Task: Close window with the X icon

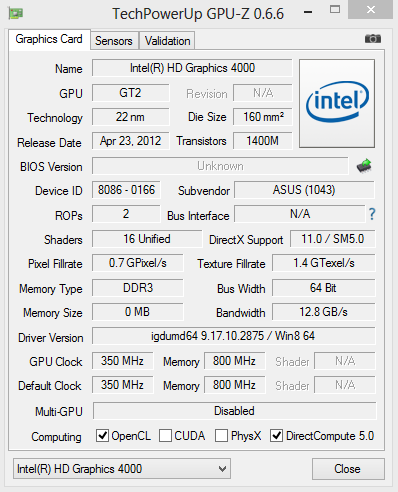Action: point(371,10)
